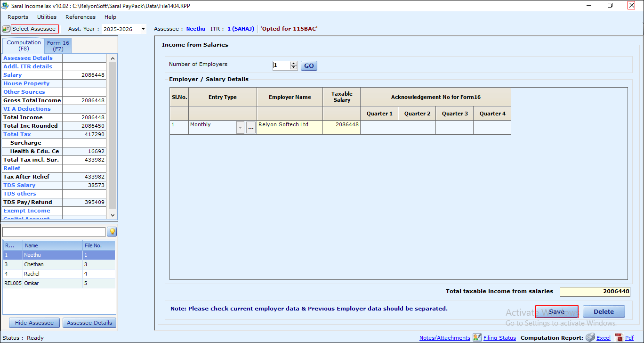Click the lightbulb icon beside the search box
The height and width of the screenshot is (343, 644).
[112, 232]
